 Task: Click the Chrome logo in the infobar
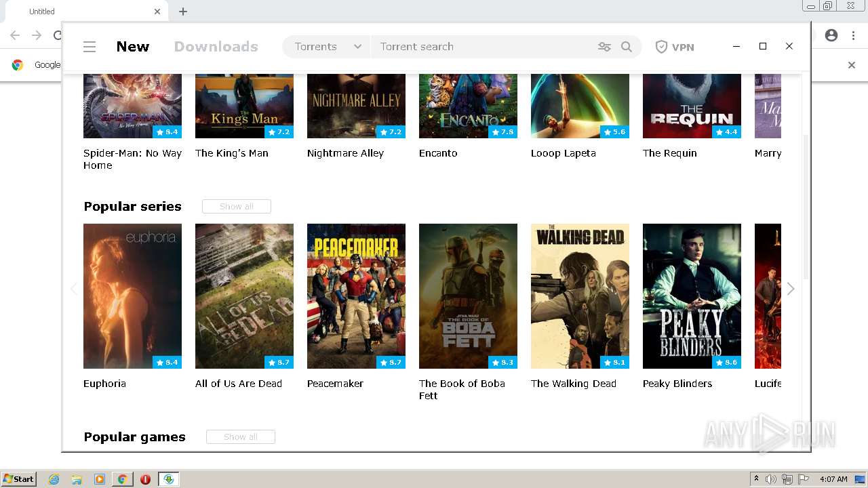18,65
